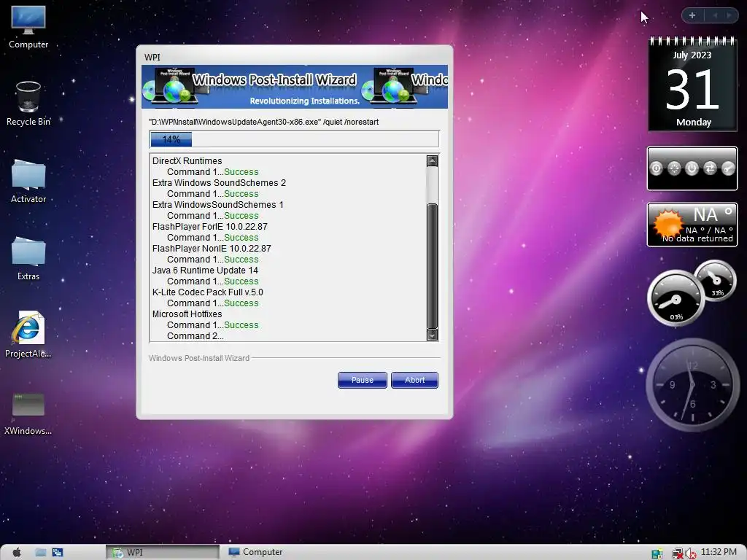The image size is (747, 560).
Task: Click 'No data returned' weather text
Action: pos(697,238)
